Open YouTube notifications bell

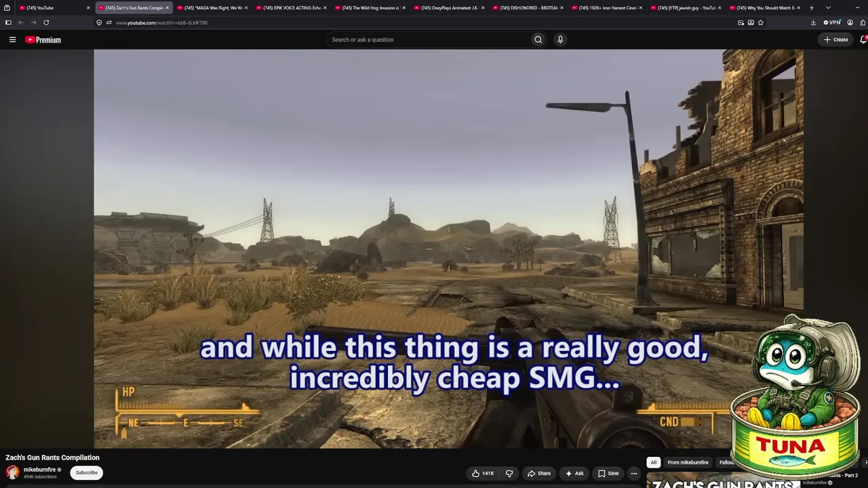863,40
